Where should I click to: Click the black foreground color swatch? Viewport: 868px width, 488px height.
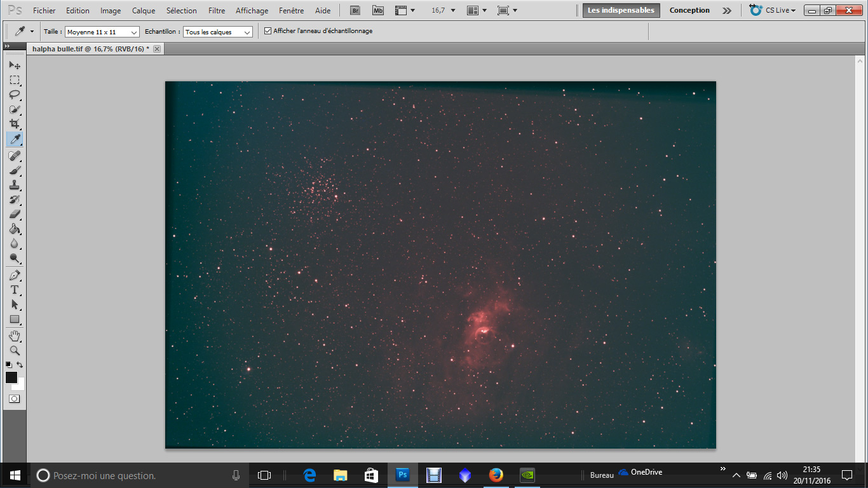[x=11, y=377]
